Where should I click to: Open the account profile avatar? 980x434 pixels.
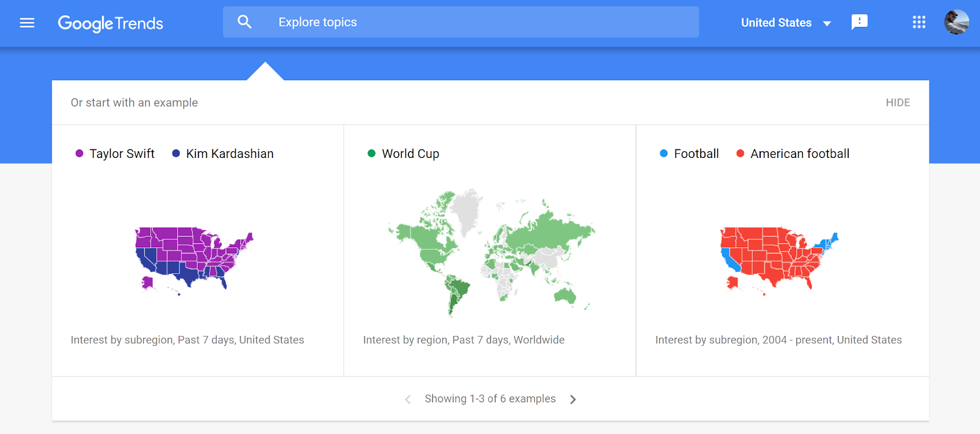pos(956,22)
